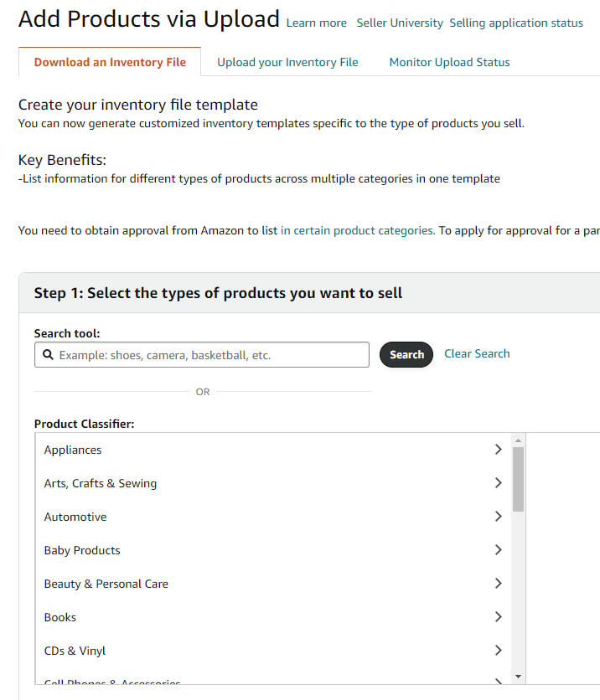Click the Clear Search link
The width and height of the screenshot is (600, 700).
click(x=477, y=353)
